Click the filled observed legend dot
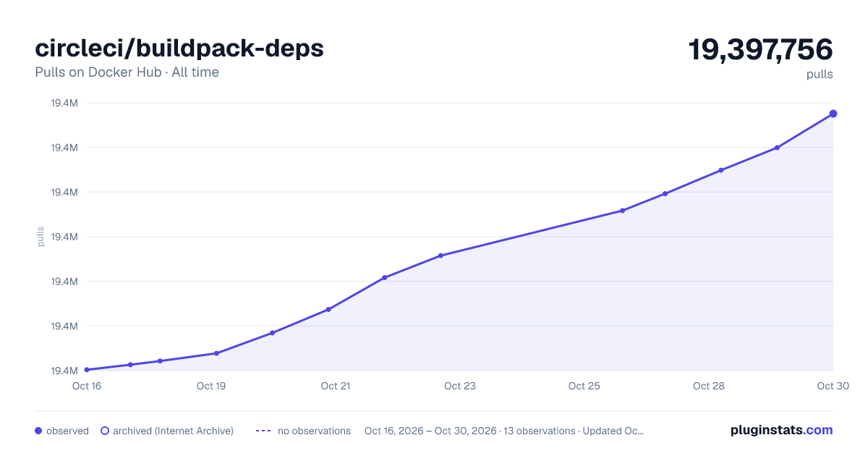This screenshot has height=456, width=868. pyautogui.click(x=38, y=431)
